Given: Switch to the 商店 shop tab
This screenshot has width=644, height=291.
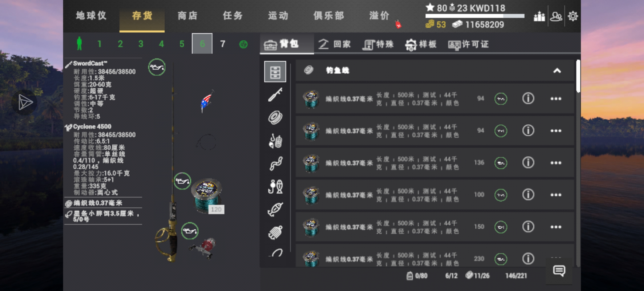Looking at the screenshot, I should coord(187,16).
